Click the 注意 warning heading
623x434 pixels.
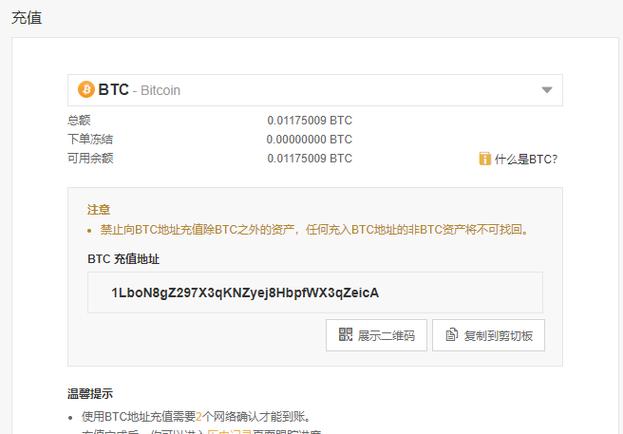[x=99, y=209]
